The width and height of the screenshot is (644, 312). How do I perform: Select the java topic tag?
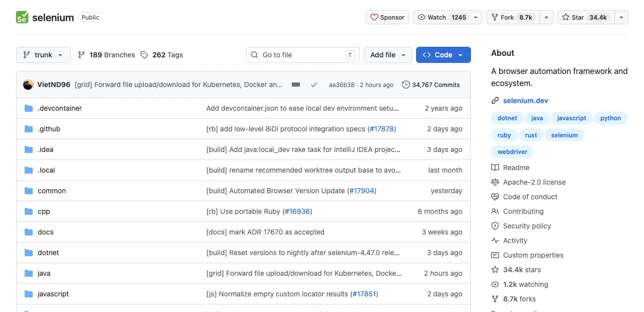point(537,118)
